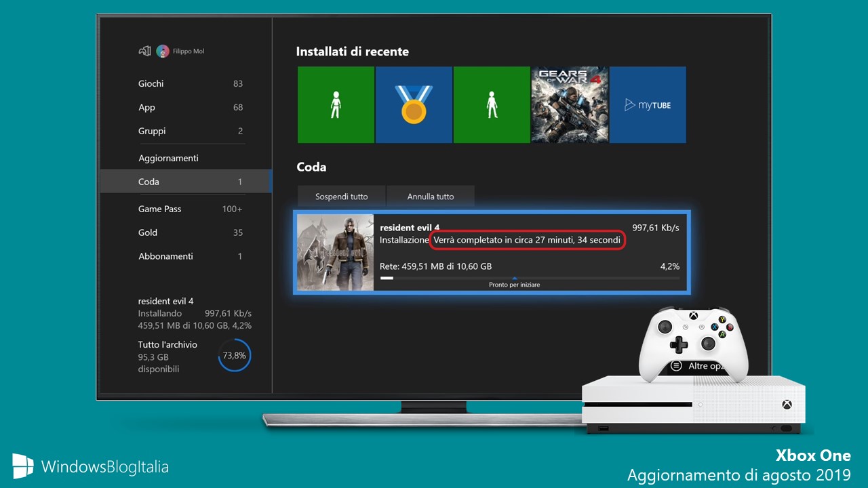868x488 pixels.
Task: Open the Filippo Mol profile avatar
Action: 163,51
